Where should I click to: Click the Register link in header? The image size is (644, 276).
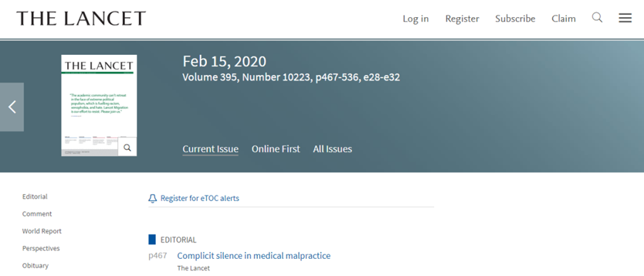pyautogui.click(x=462, y=19)
